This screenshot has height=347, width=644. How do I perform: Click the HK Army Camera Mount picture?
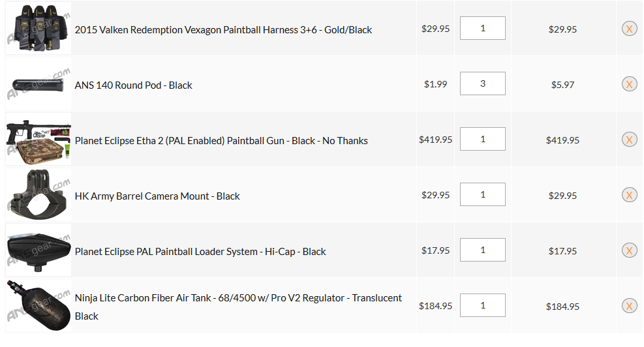(x=38, y=195)
